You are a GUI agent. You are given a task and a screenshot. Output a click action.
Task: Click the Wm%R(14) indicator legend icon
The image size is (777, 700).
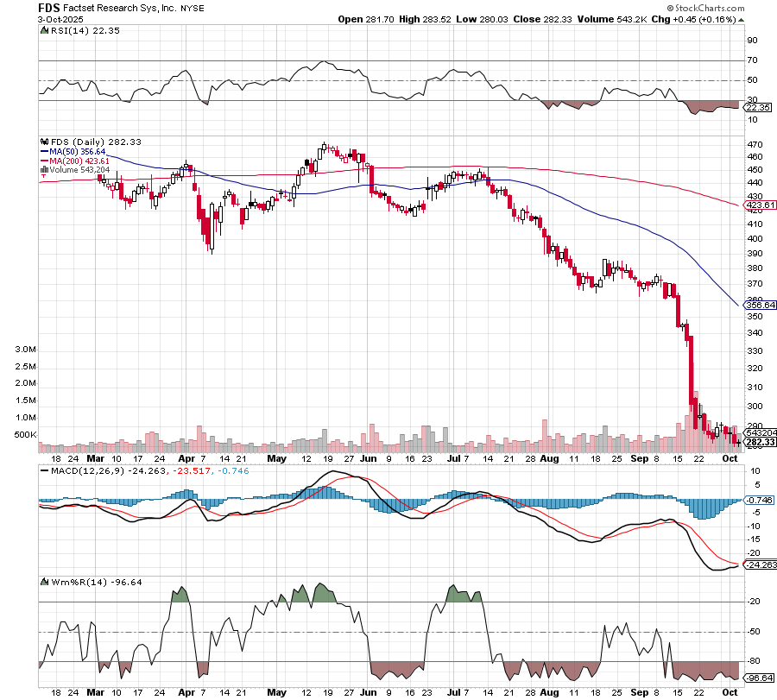tap(44, 582)
